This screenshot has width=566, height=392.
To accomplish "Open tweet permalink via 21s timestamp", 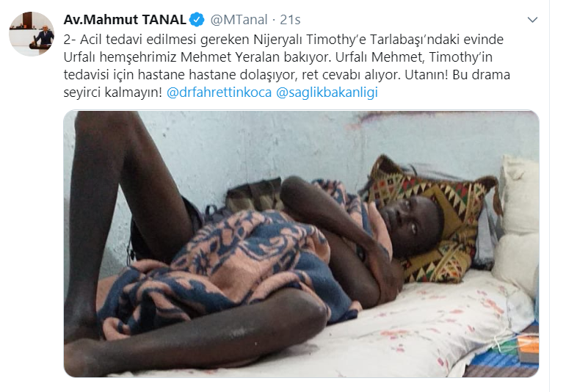I will tap(290, 20).
